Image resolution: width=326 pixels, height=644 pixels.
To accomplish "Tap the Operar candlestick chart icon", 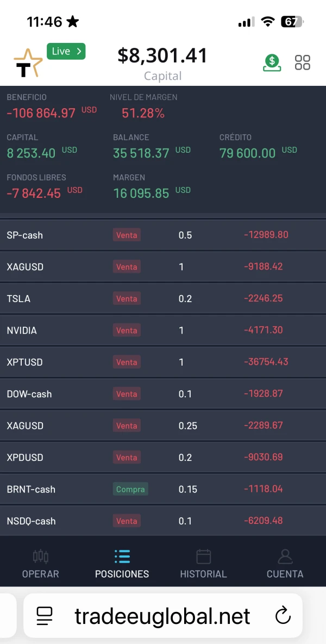I will 41,556.
